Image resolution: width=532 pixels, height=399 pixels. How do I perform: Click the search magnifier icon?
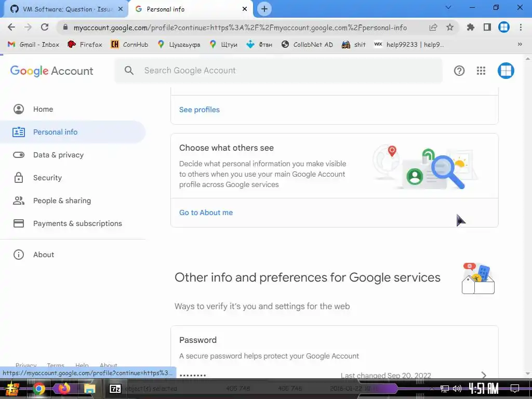click(x=129, y=71)
